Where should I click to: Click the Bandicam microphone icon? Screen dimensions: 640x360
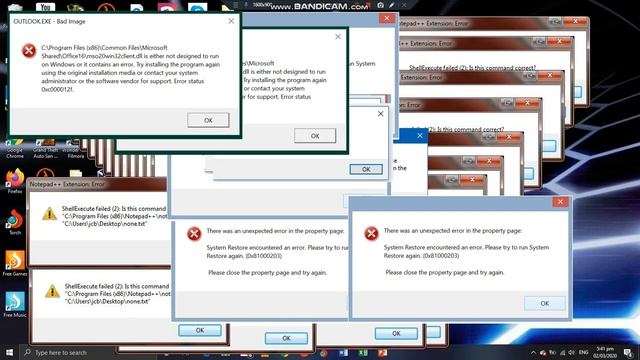pos(246,5)
